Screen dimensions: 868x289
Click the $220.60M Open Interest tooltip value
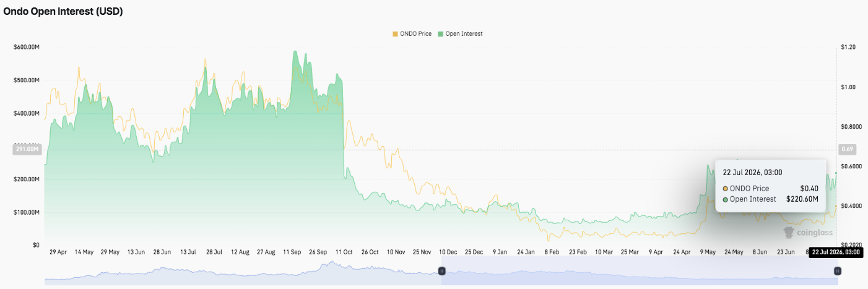pyautogui.click(x=802, y=199)
